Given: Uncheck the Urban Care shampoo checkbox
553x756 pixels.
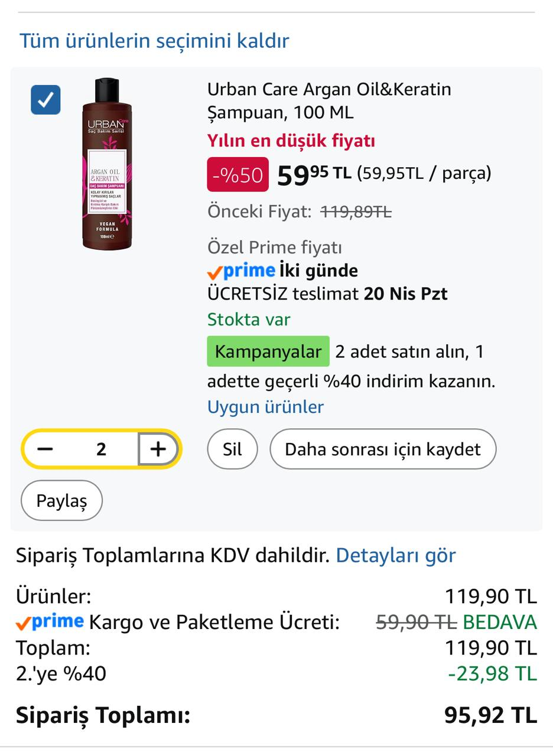Looking at the screenshot, I should pyautogui.click(x=45, y=100).
